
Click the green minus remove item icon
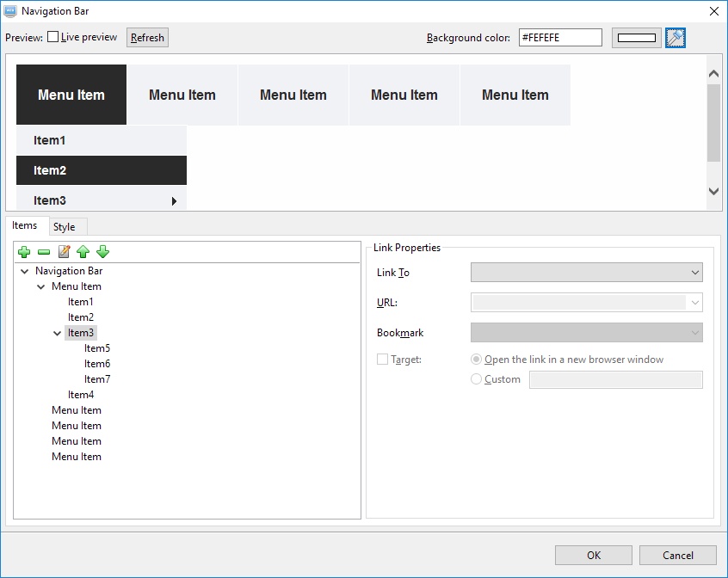[44, 252]
